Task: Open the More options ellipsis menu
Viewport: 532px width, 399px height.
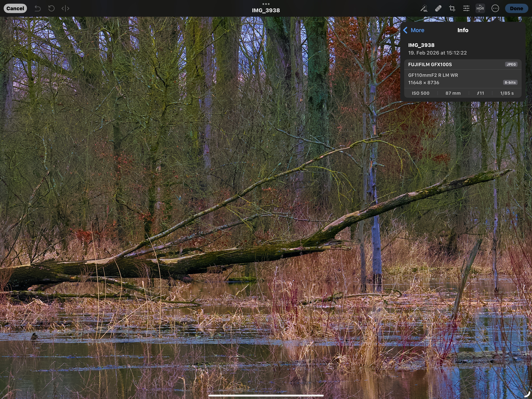Action: (495, 9)
